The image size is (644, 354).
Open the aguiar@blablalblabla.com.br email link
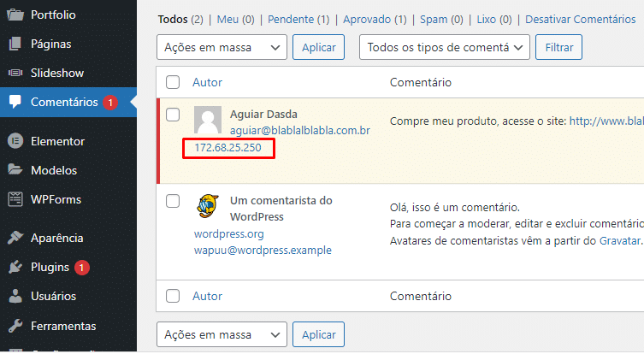(299, 131)
